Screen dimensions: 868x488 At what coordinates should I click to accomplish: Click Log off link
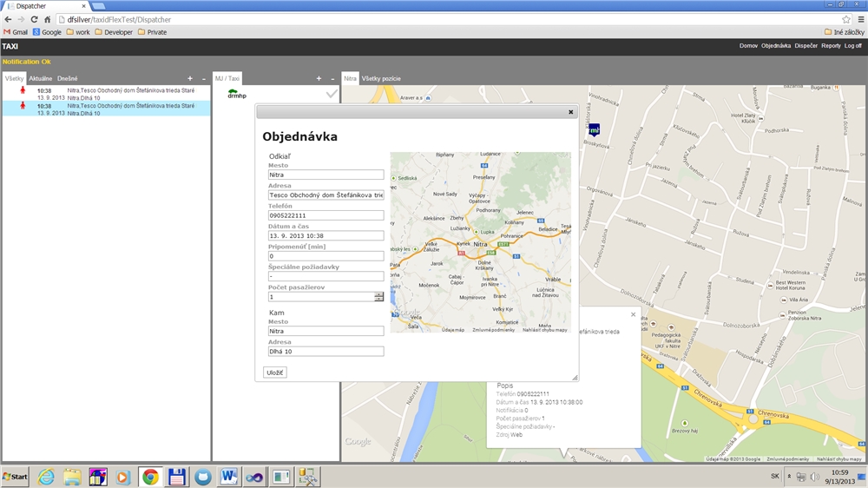(853, 46)
